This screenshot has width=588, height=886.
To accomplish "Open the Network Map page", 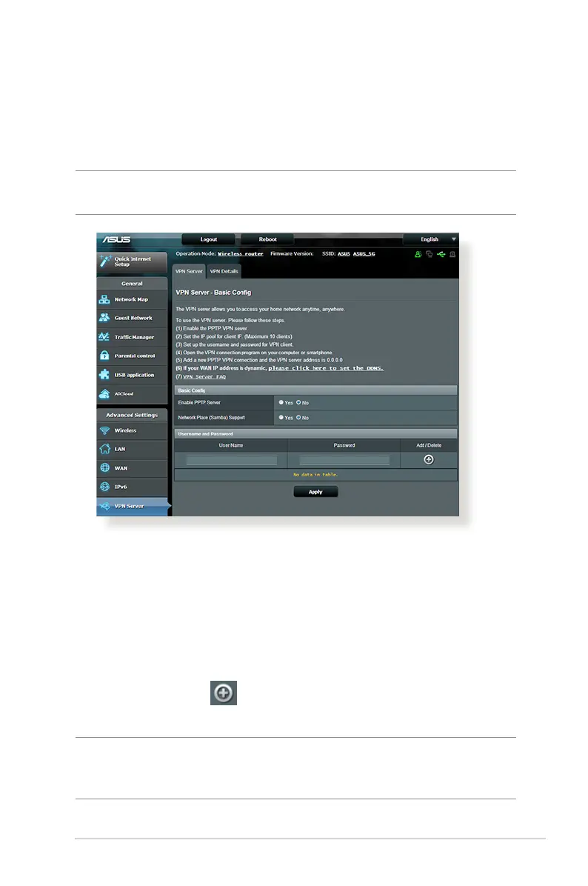I will pyautogui.click(x=132, y=299).
